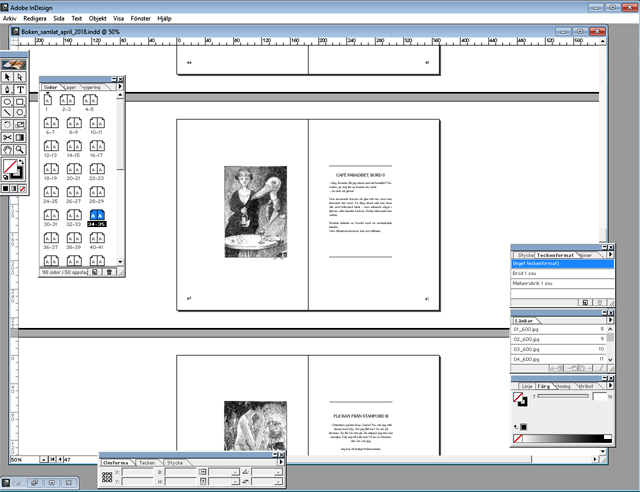Viewport: 640px width, 492px height.
Task: Activate the fill box in toolbox
Action: click(10, 167)
